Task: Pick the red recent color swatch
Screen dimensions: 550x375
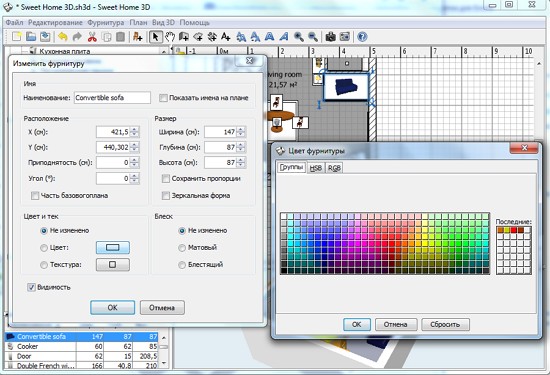Action: pyautogui.click(x=514, y=230)
